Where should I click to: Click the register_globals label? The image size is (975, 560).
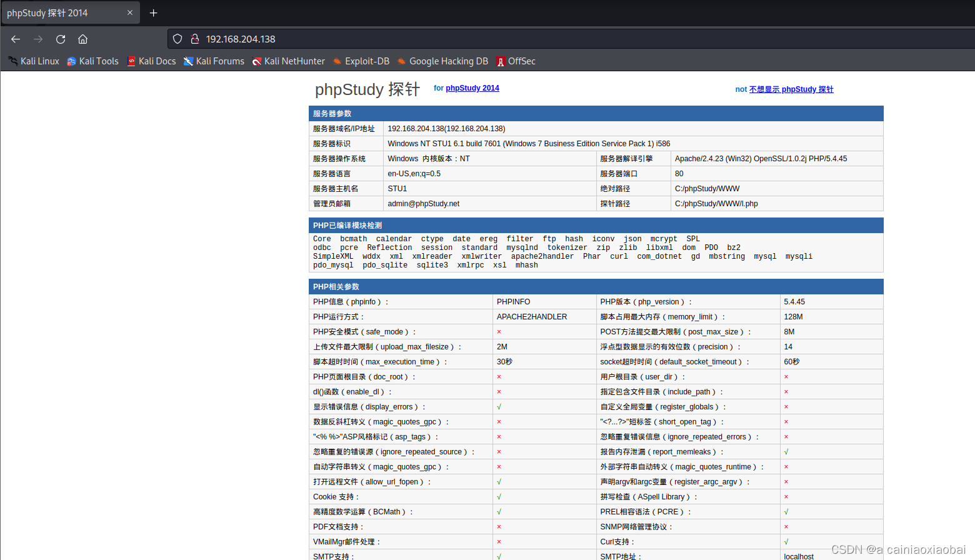point(663,407)
